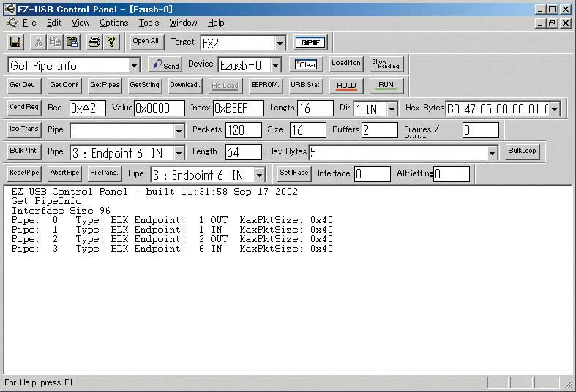Click the Cut scissors icon
The height and width of the screenshot is (392, 576).
38,42
